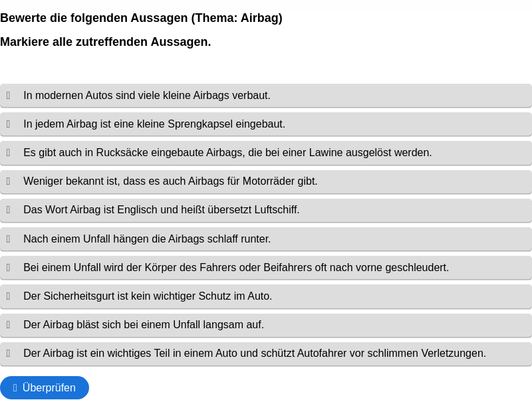The image size is (532, 410).
Task: Check 'Airbags schlaff runter' option box
Action: point(8,239)
